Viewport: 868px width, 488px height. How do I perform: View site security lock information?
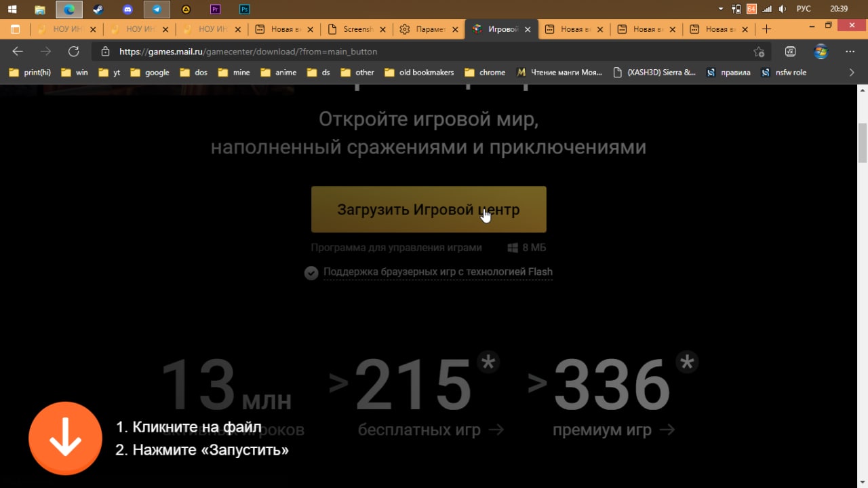pyautogui.click(x=105, y=52)
